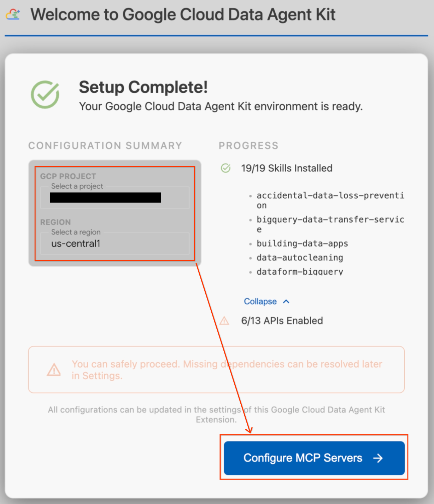The width and height of the screenshot is (434, 504).
Task: Click the Welcome to Google Cloud Data Agent Kit title
Action: (183, 14)
